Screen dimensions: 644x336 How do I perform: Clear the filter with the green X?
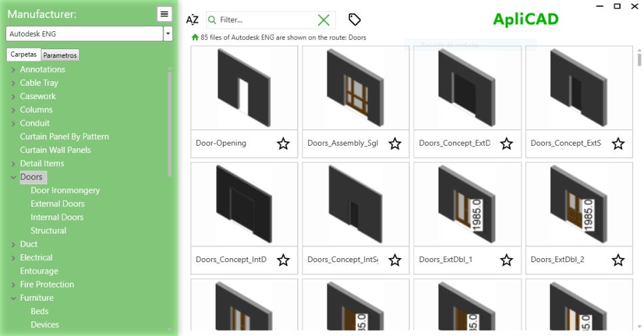[x=324, y=20]
